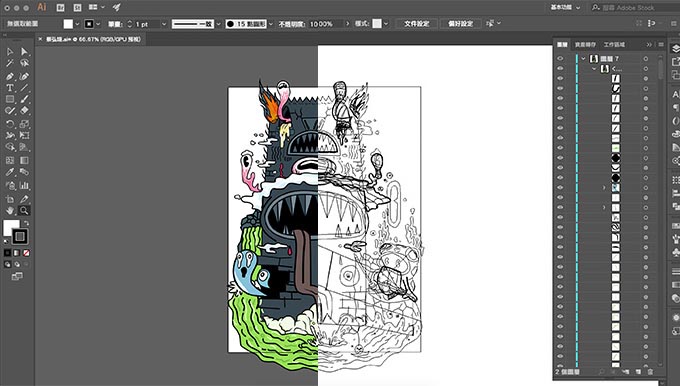Screen dimensions: 680x386
Task: Select the Mesh tool
Action: tap(10, 160)
